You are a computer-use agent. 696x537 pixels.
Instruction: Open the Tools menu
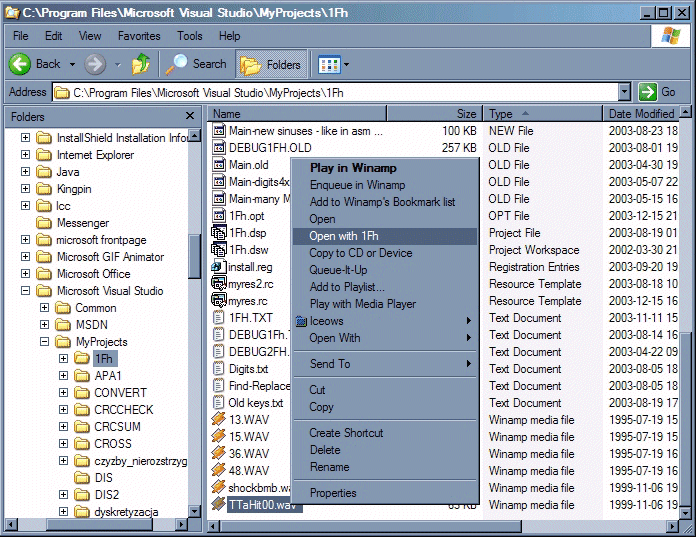coord(190,36)
